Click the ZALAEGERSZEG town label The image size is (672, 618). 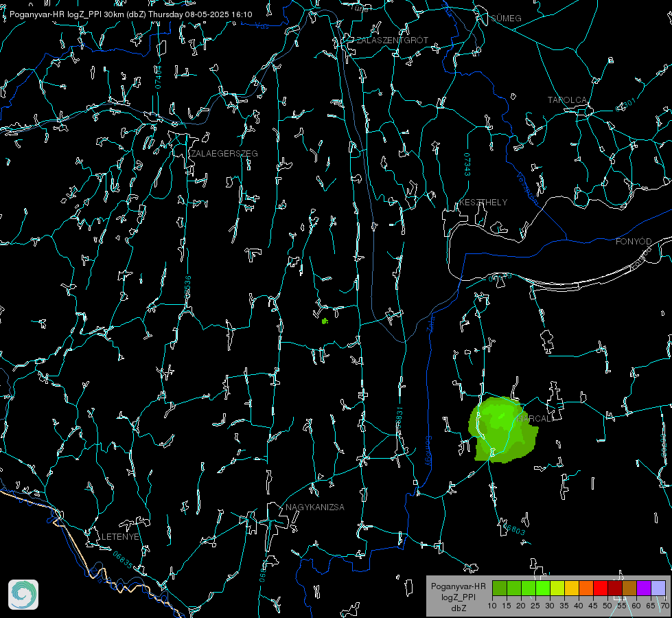pyautogui.click(x=224, y=154)
